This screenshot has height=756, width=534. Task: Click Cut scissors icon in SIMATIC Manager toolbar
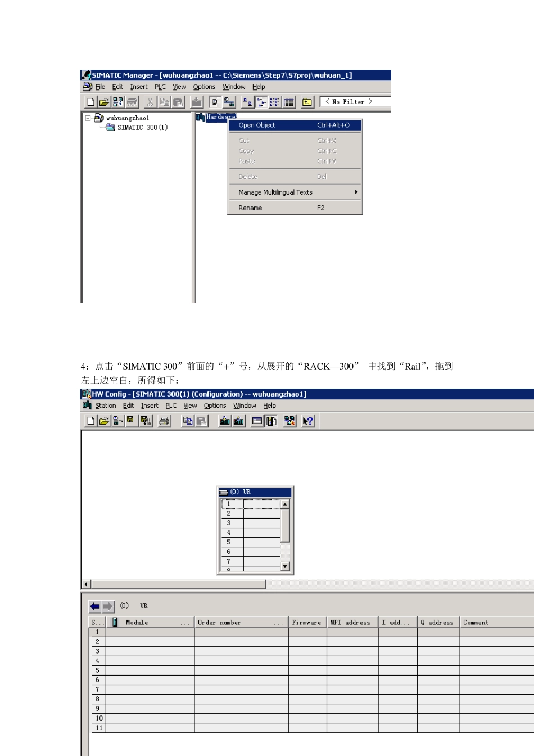150,102
